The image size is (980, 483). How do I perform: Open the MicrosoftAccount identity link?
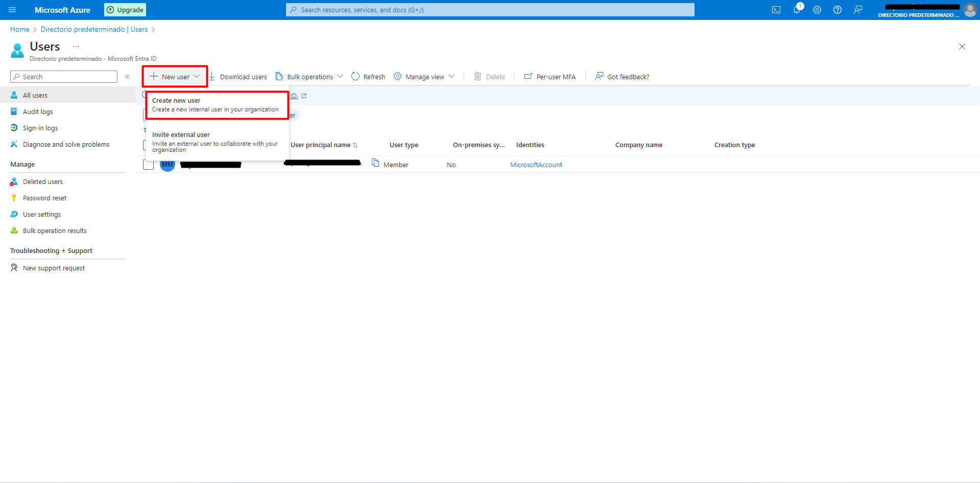click(x=536, y=165)
